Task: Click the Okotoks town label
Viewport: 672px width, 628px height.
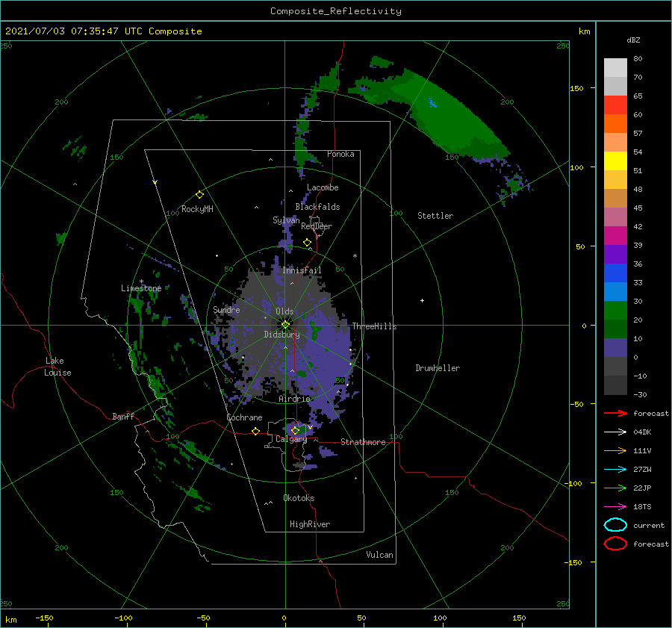Action: (x=299, y=498)
